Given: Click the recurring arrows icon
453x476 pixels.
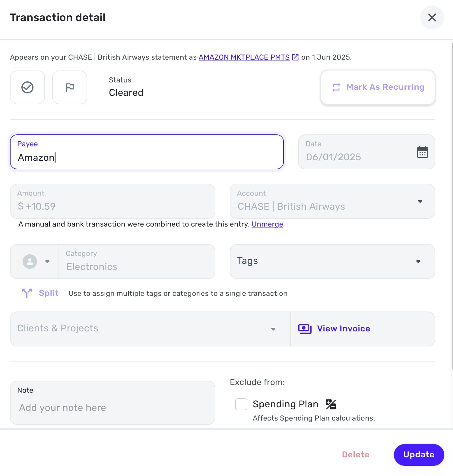Looking at the screenshot, I should (x=336, y=87).
